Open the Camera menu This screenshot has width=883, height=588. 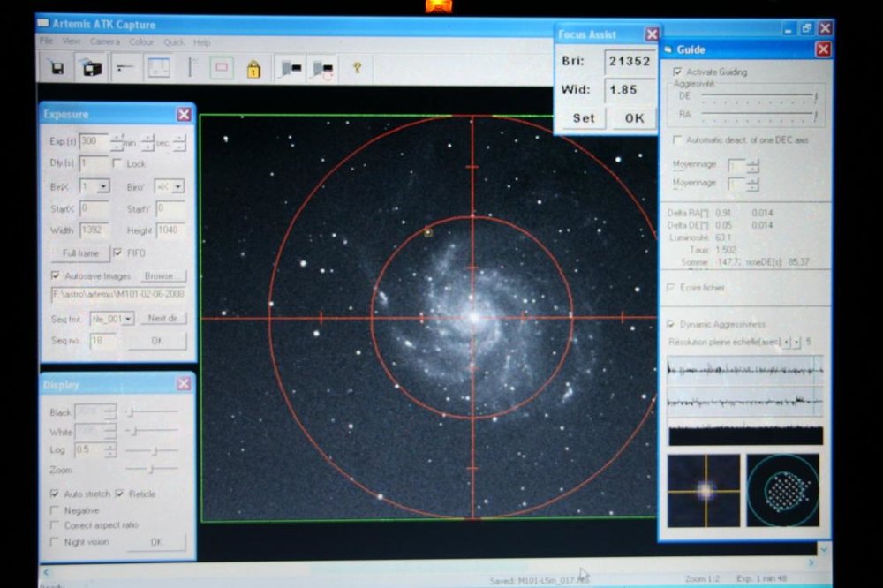pos(105,41)
